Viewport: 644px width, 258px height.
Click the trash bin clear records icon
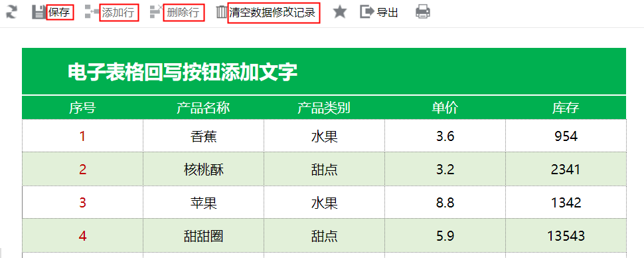click(x=222, y=12)
